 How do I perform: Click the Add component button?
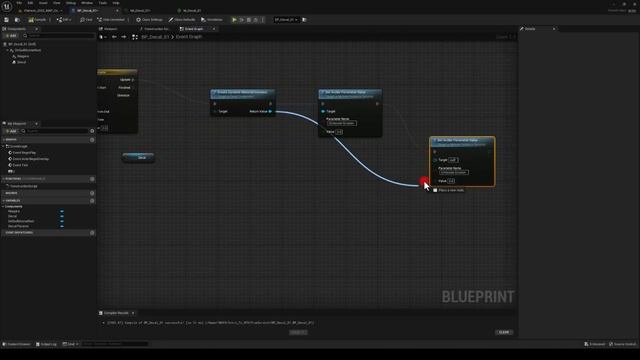point(11,36)
